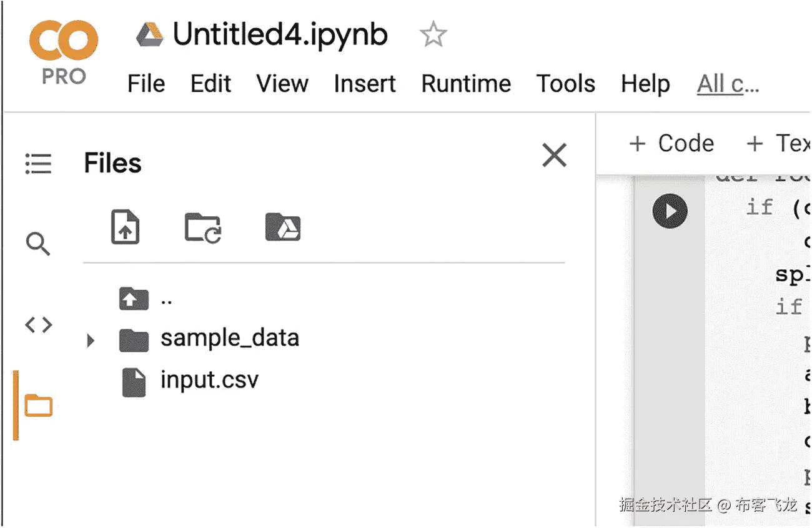The image size is (812, 528).
Task: Click the upload file icon
Action: click(125, 227)
